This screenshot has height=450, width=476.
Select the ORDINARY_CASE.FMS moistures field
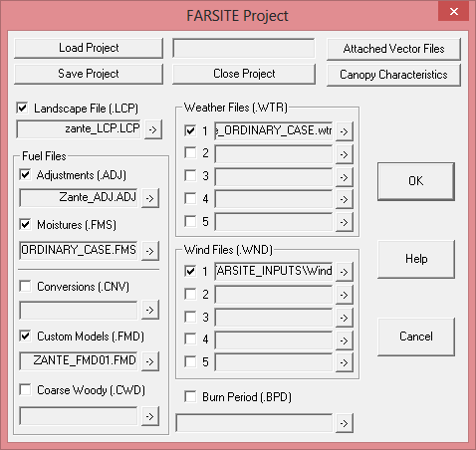point(79,250)
